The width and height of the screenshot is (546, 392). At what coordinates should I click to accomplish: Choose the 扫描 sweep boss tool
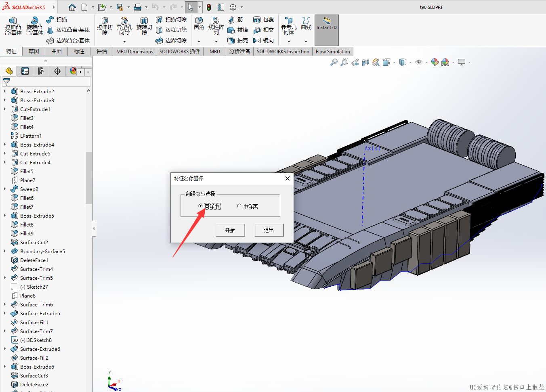57,19
